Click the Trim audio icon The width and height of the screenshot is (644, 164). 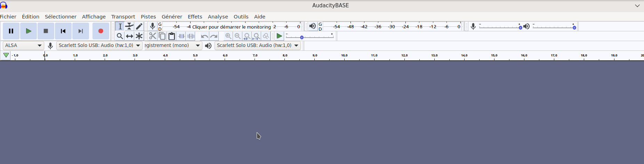coord(181,36)
